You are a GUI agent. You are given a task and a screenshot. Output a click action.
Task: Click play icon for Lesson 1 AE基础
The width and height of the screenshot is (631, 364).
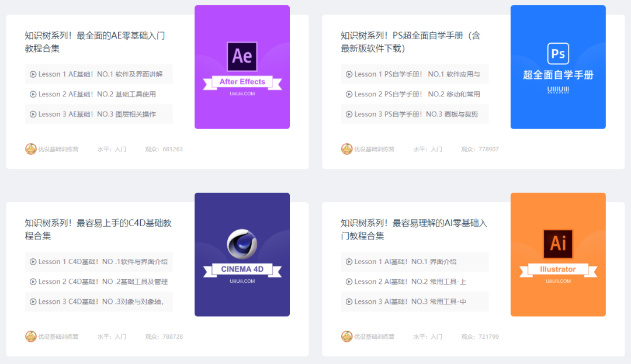pyautogui.click(x=33, y=74)
